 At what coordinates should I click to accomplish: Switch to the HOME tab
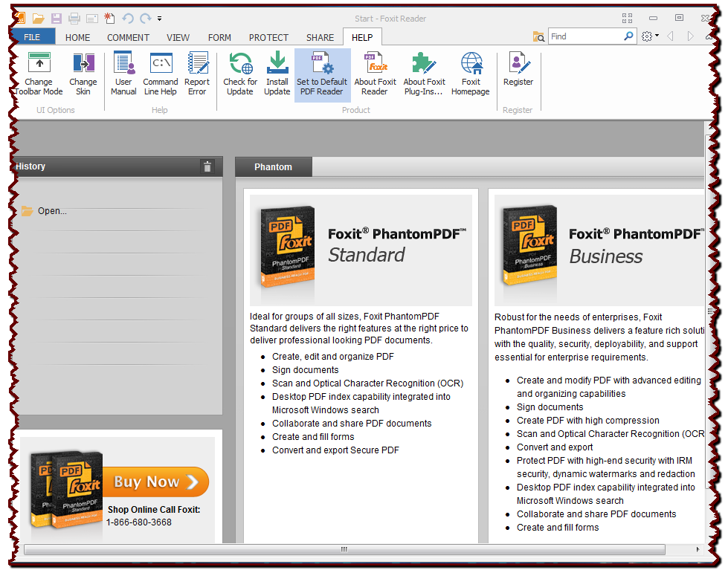click(77, 38)
